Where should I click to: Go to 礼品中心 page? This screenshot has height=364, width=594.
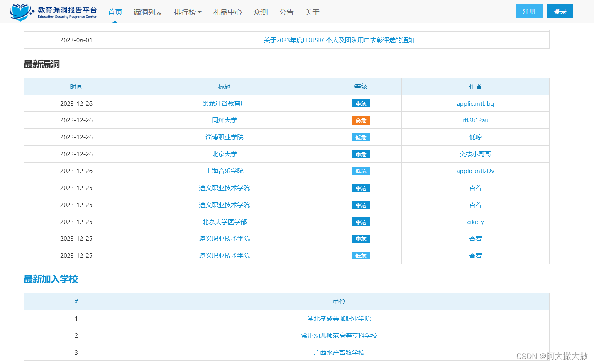pos(227,12)
